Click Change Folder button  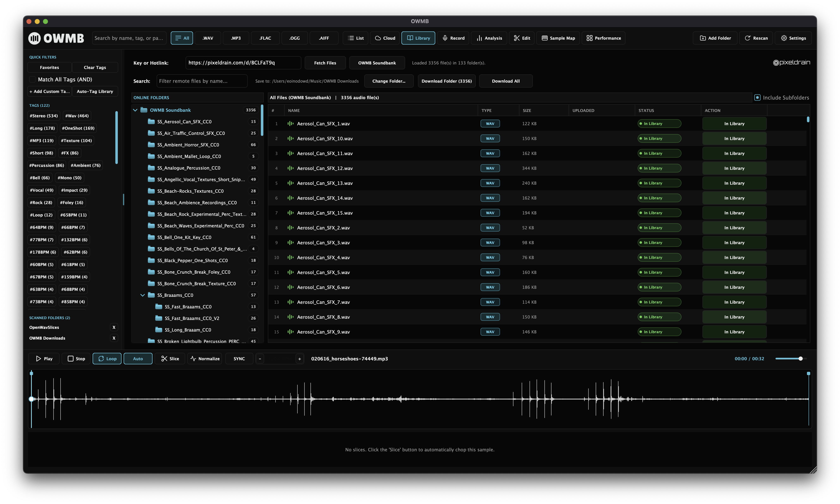pyautogui.click(x=389, y=81)
